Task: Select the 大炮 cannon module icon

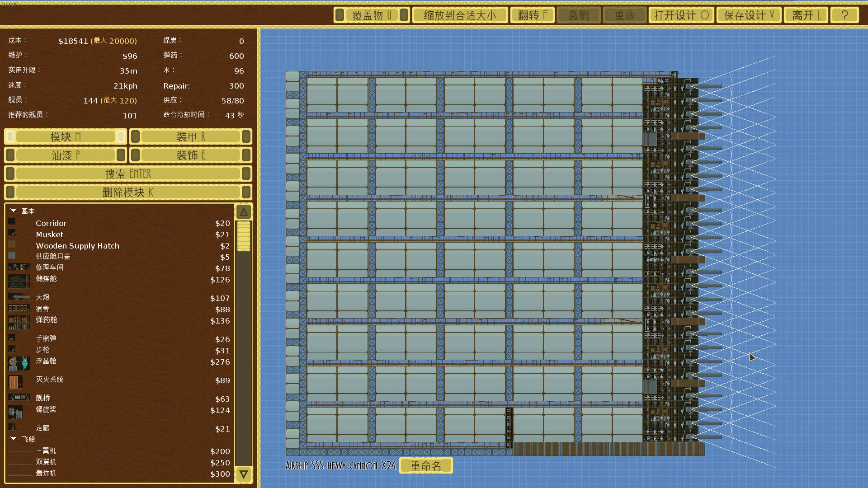Action: (x=19, y=297)
